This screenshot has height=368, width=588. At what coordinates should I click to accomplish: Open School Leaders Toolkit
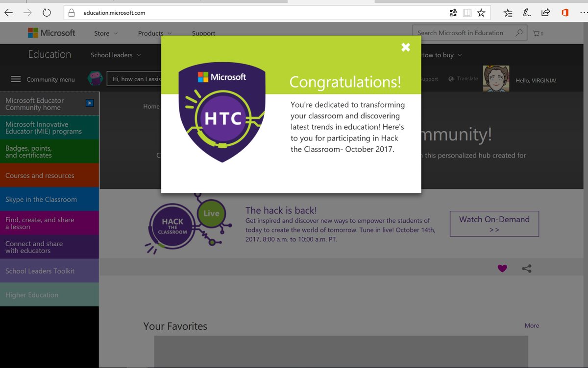49,271
